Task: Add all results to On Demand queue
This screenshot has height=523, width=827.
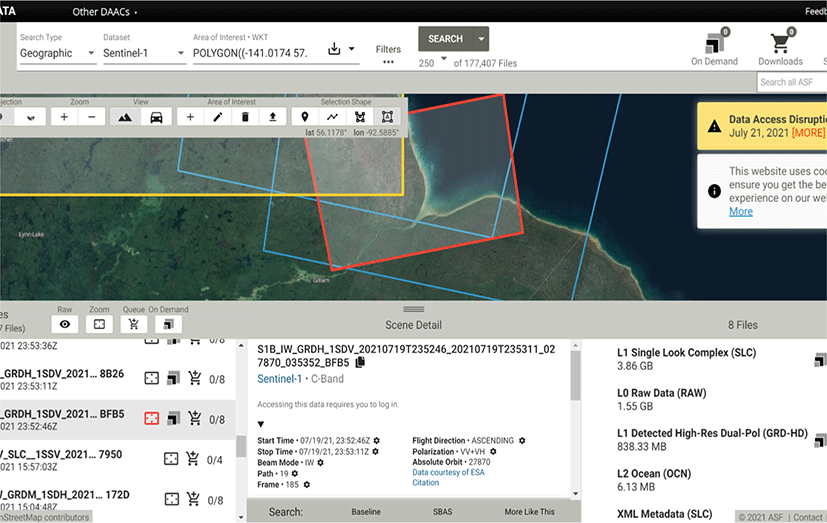Action: tap(168, 324)
